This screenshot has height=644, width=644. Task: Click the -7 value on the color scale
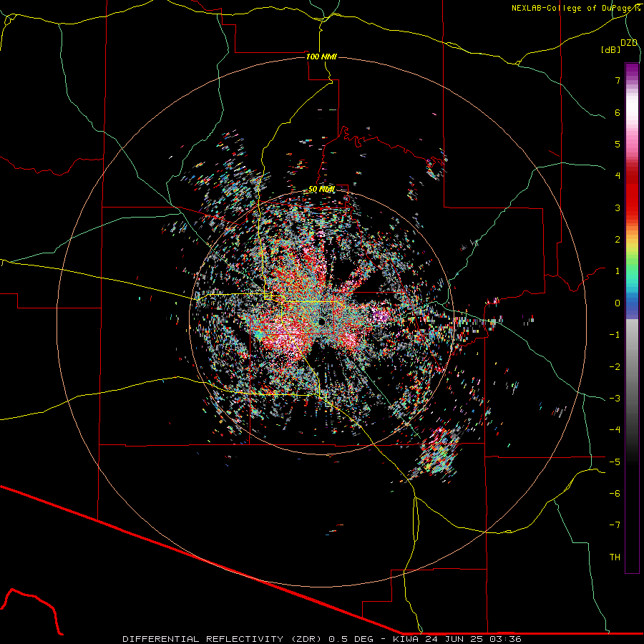coord(615,525)
